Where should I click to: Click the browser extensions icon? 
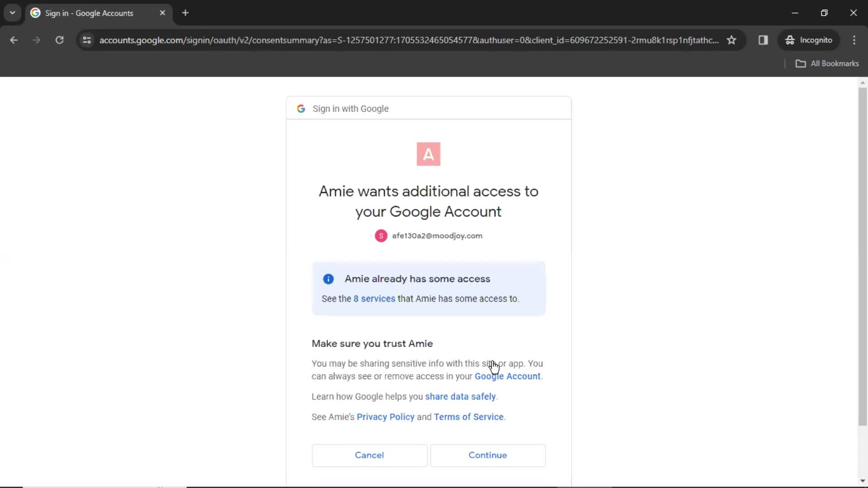764,40
